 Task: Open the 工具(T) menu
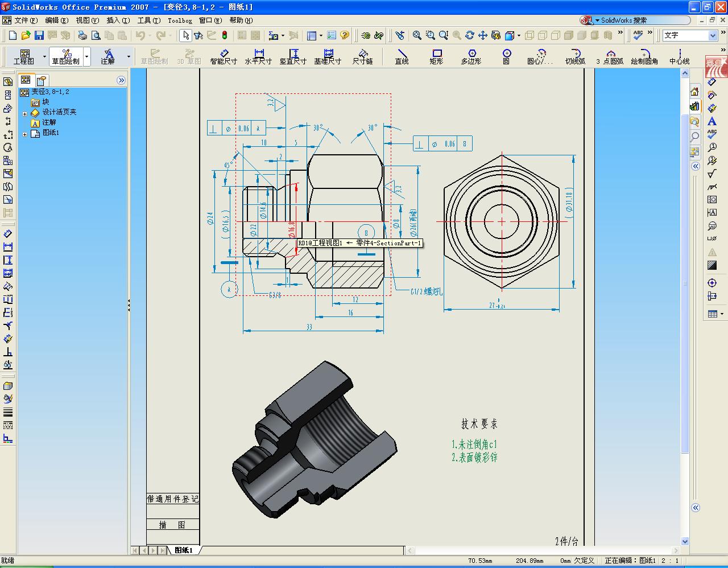tap(149, 20)
